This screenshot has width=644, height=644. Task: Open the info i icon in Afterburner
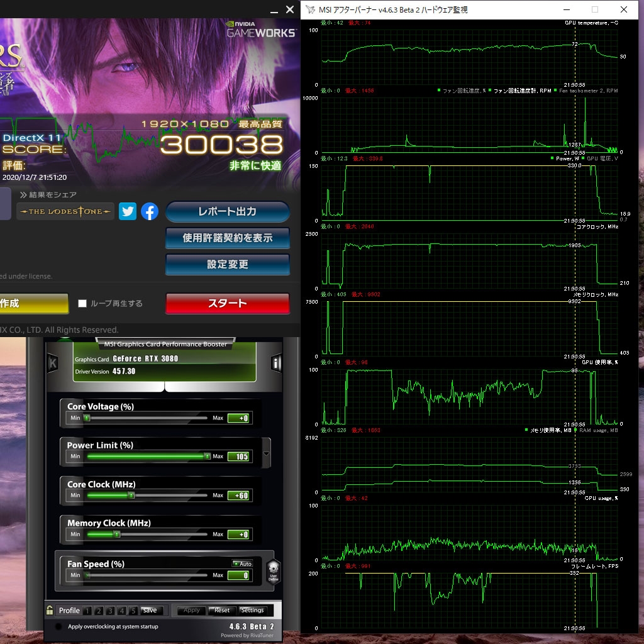tap(277, 363)
